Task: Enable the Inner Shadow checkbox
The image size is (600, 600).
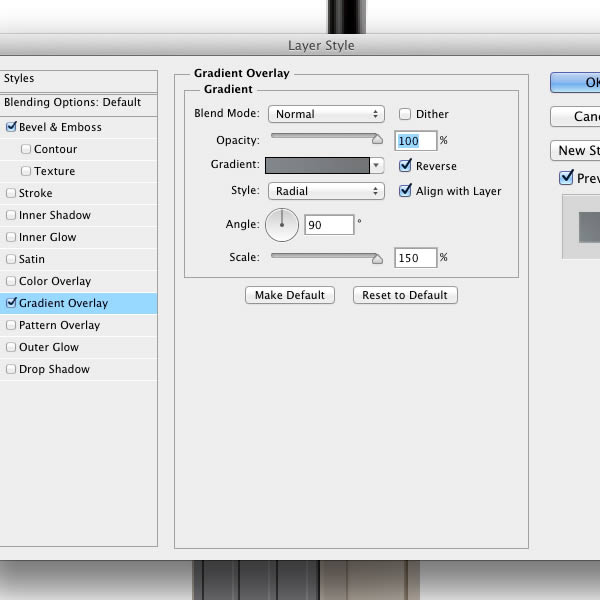Action: [11, 215]
